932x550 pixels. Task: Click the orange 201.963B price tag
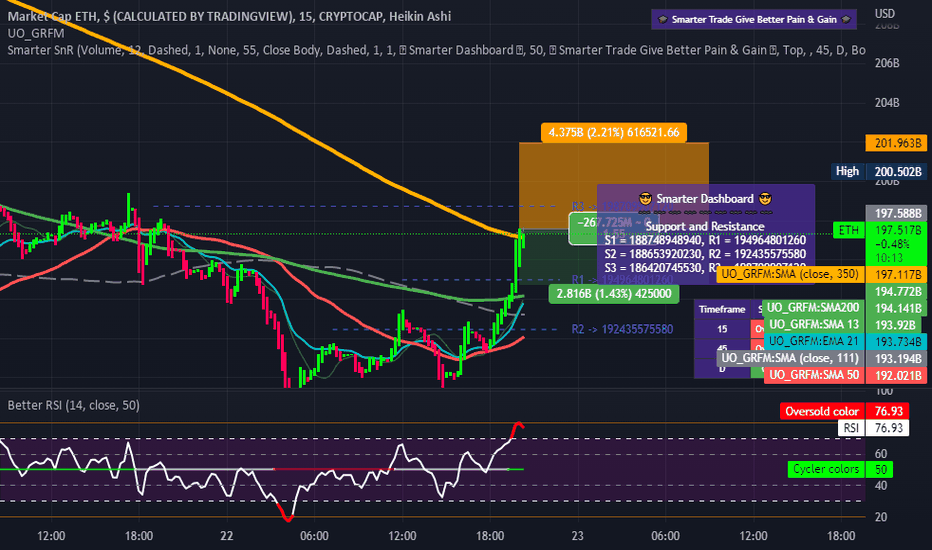pos(896,143)
